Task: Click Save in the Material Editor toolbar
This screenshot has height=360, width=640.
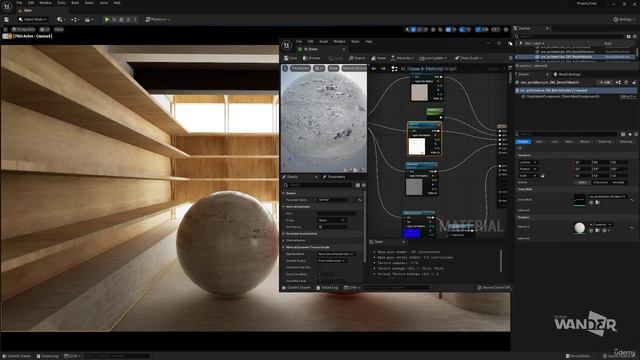Action: [291, 58]
